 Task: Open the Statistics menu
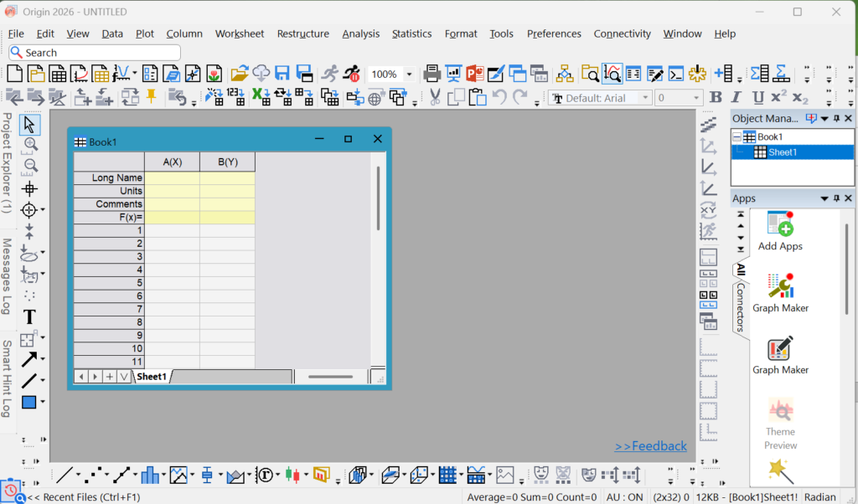tap(411, 33)
